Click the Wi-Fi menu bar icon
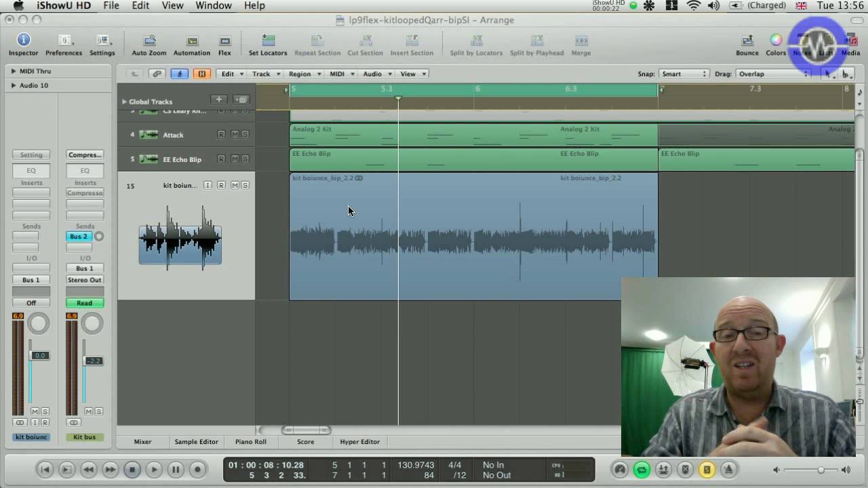The image size is (868, 488). click(x=693, y=5)
